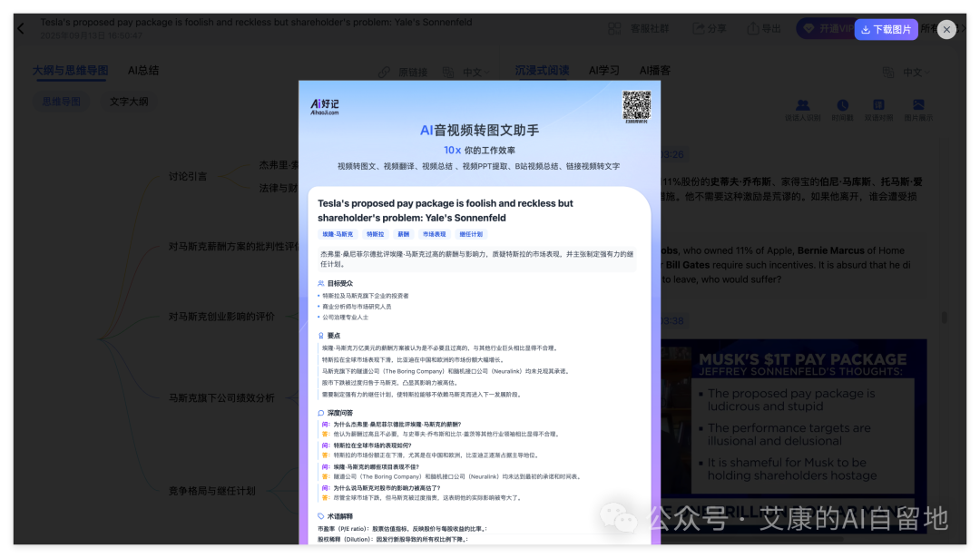Image resolution: width=980 pixels, height=558 pixels.
Task: Click the QR code in the popup
Action: tap(637, 107)
